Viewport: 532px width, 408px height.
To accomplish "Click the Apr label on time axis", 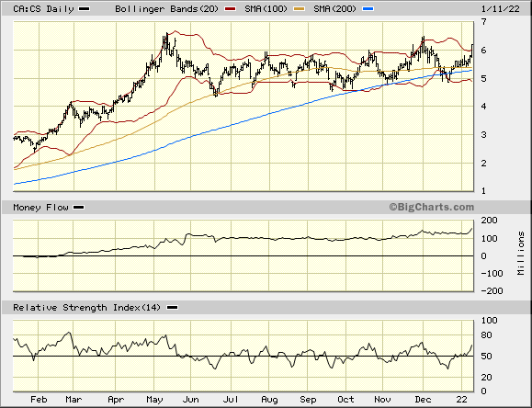I will pos(116,400).
